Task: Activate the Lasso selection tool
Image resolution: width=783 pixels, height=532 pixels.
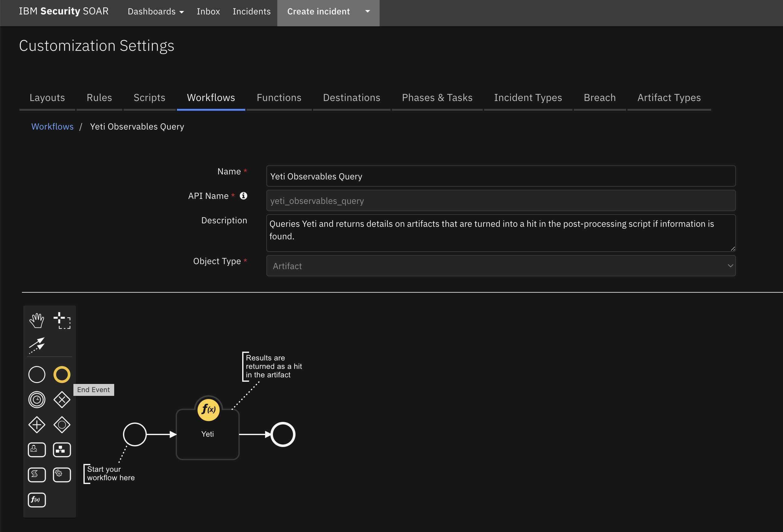Action: coord(62,320)
